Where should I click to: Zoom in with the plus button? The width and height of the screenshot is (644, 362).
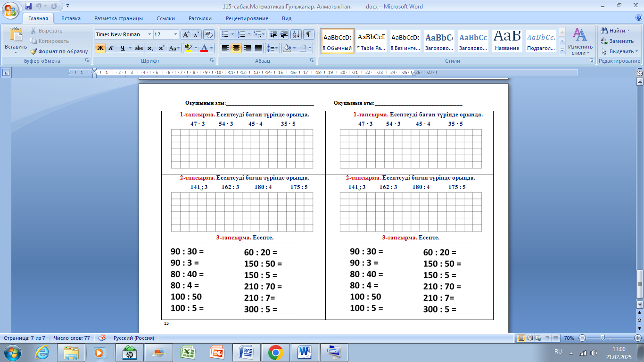pos(637,338)
